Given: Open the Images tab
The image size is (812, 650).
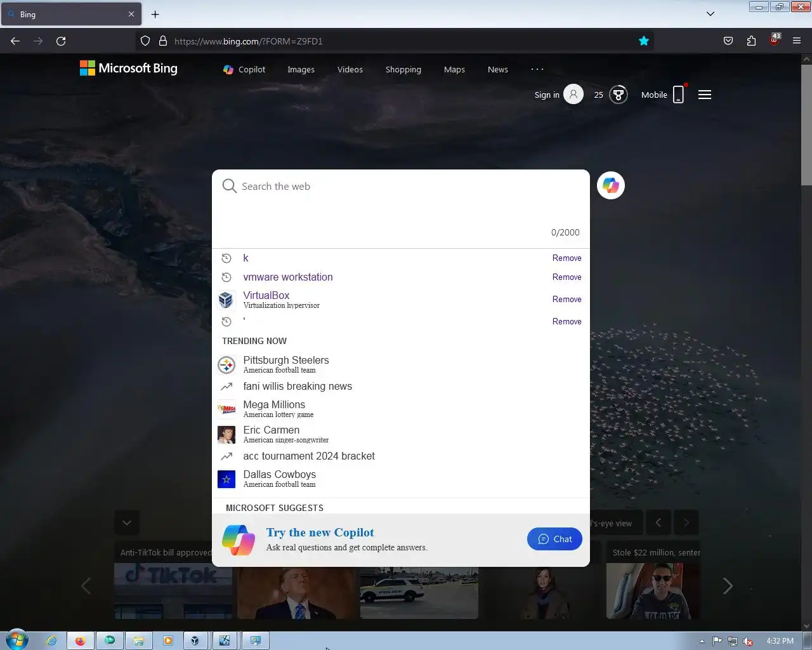Looking at the screenshot, I should click(x=301, y=69).
